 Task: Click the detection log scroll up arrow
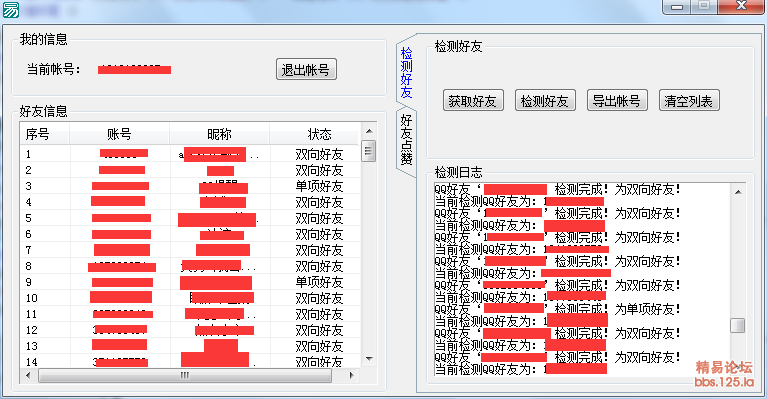738,192
